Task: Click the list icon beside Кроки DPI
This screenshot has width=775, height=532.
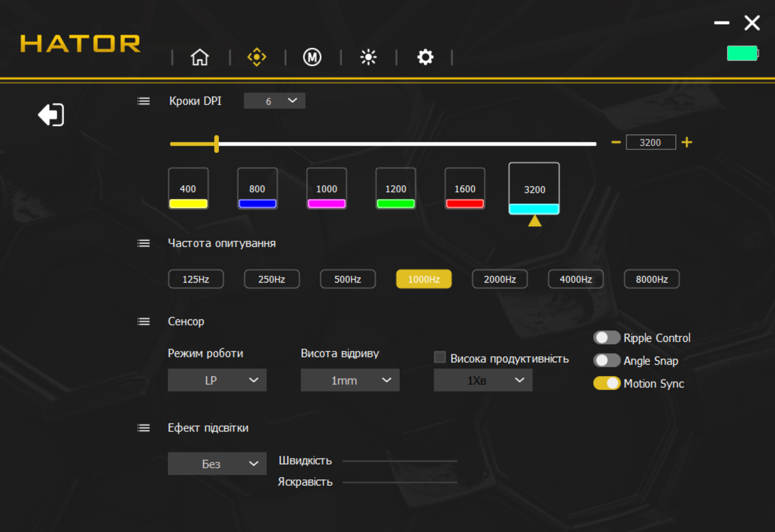Action: click(x=144, y=101)
